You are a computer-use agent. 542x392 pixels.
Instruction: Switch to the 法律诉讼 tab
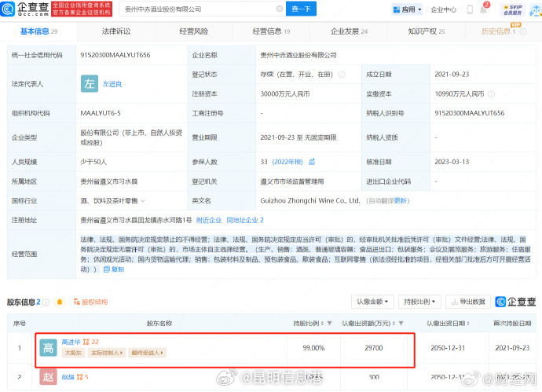(116, 31)
